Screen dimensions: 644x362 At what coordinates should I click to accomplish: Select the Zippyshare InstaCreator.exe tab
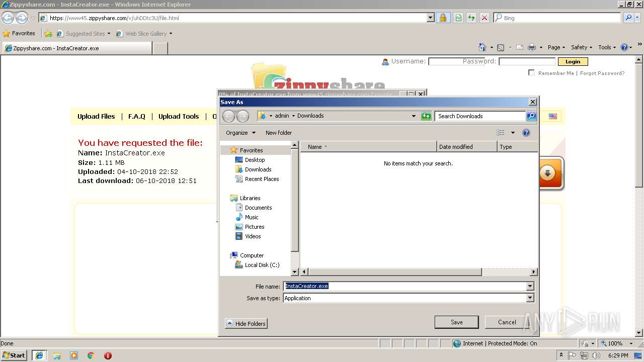click(76, 48)
